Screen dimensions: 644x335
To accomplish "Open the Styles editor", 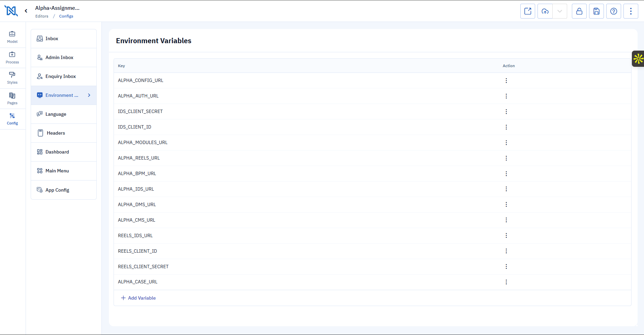I will pyautogui.click(x=12, y=78).
